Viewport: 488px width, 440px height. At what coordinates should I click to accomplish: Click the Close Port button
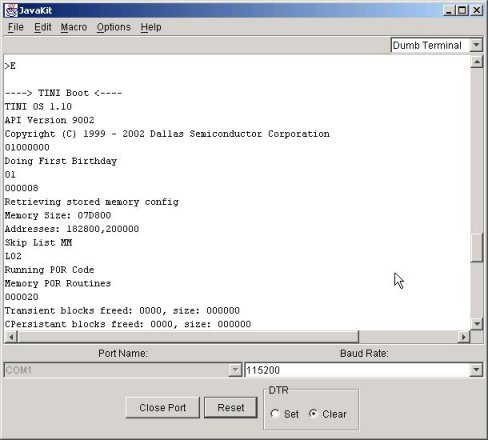tap(163, 407)
